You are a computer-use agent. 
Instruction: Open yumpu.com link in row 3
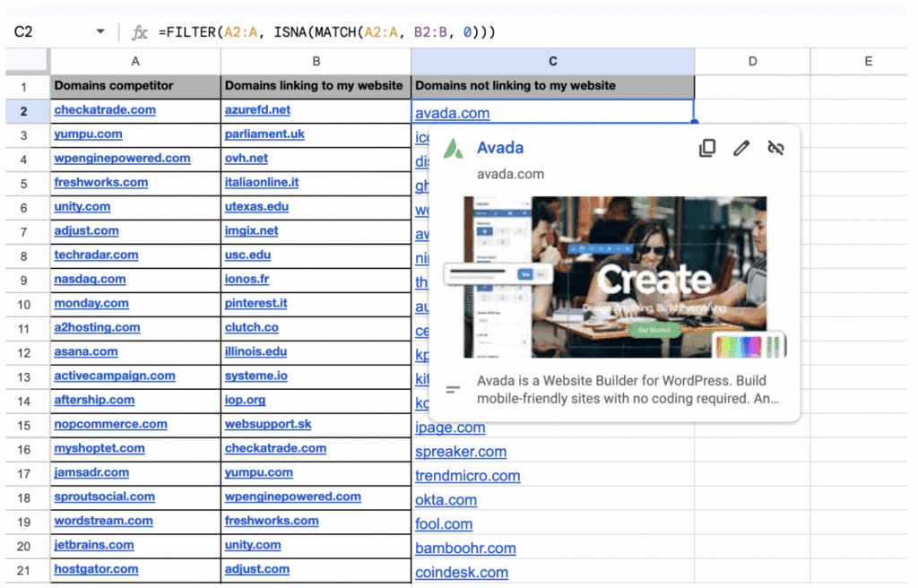pos(88,134)
